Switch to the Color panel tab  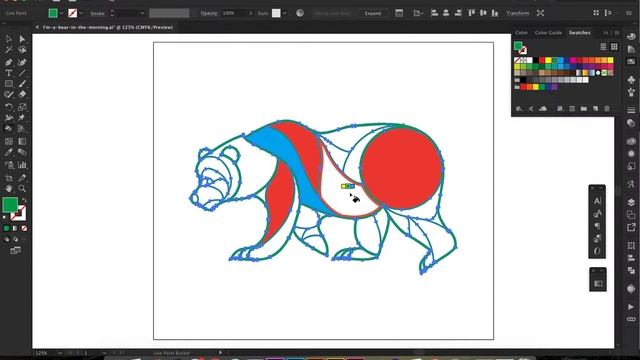(x=521, y=33)
